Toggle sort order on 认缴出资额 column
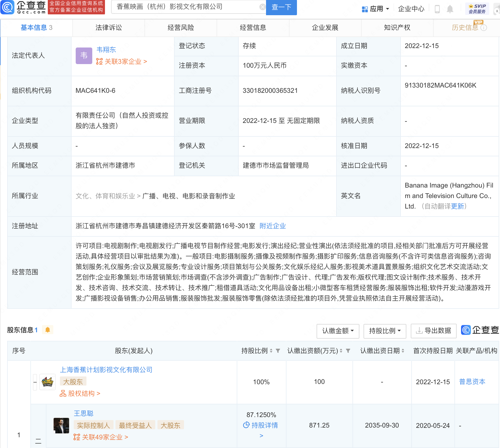 click(x=341, y=351)
